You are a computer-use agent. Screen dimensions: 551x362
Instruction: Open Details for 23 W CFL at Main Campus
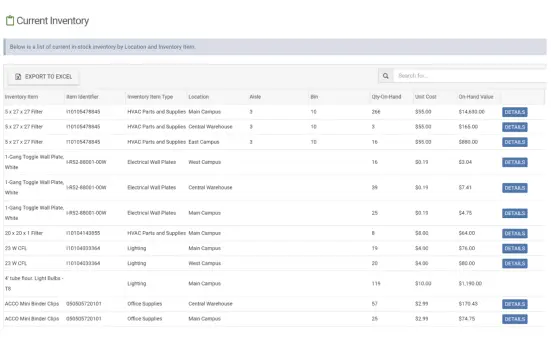514,248
